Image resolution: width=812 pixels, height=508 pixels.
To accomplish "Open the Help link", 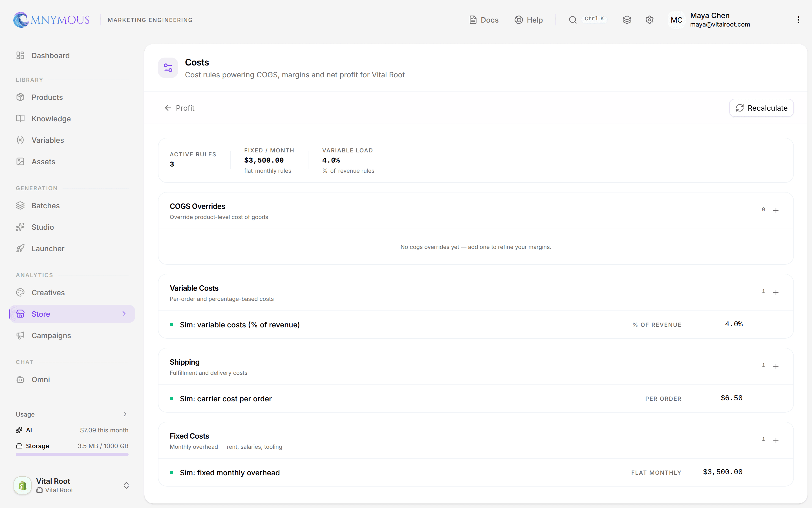I will point(528,20).
